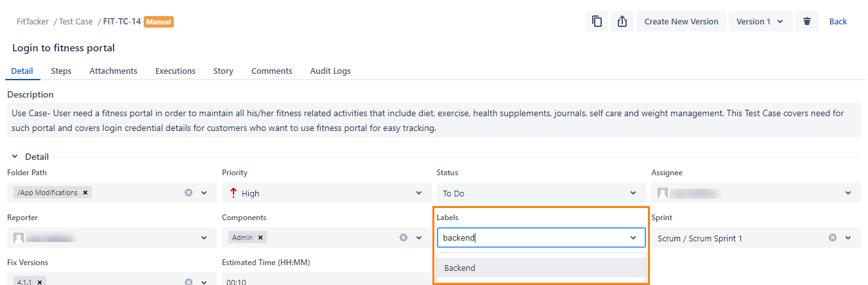
Task: Remove the Admin component tag
Action: coord(260,237)
